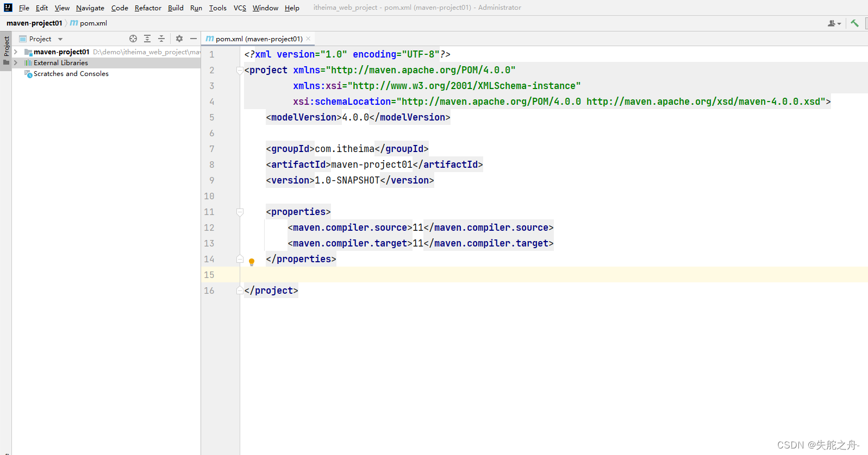Click the version value 1.0-SNAPSHOT

[x=347, y=180]
